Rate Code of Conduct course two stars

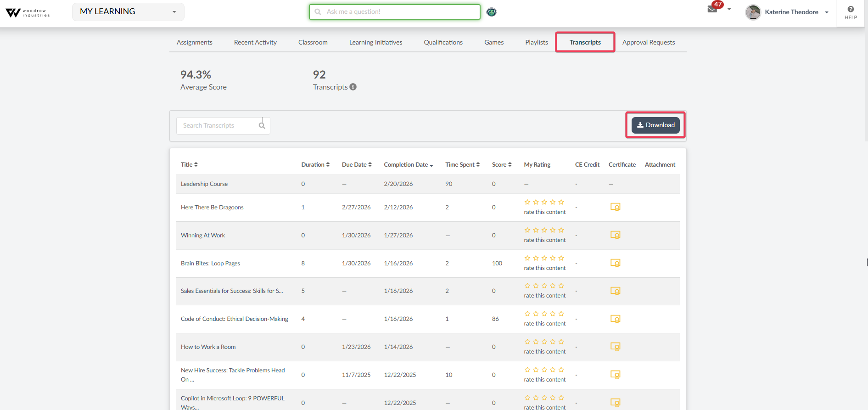coord(536,314)
